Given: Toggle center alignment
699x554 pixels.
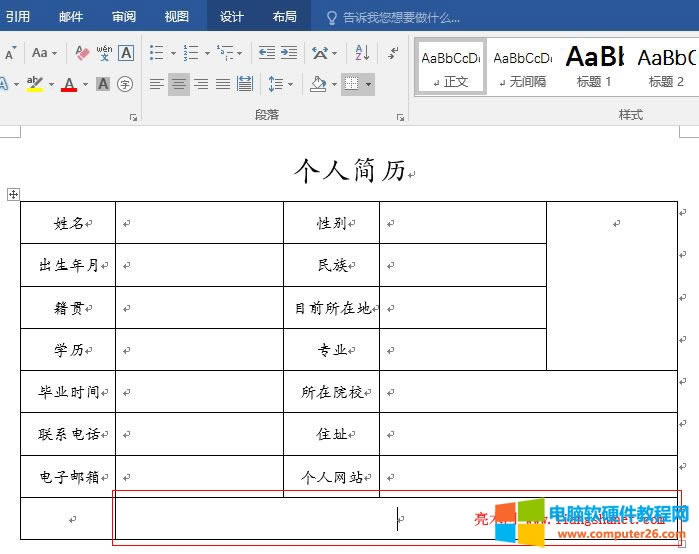Looking at the screenshot, I should click(178, 85).
